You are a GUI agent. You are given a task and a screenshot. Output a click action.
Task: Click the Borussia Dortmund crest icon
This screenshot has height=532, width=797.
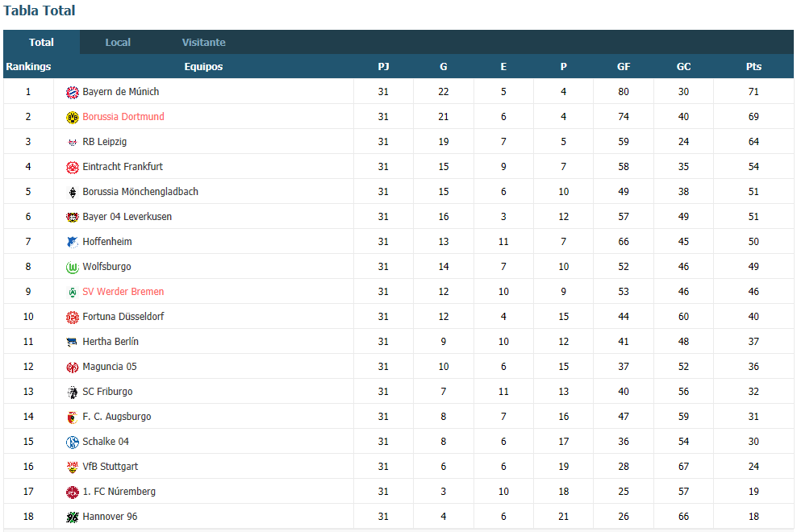click(x=72, y=117)
